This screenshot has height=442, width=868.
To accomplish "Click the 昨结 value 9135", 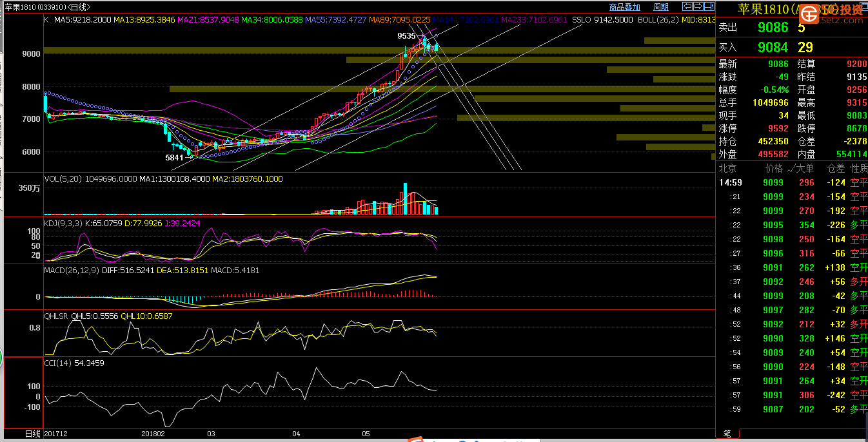I will pyautogui.click(x=856, y=77).
